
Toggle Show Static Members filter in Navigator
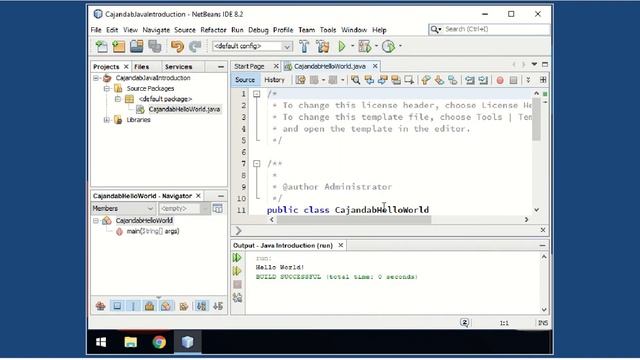pyautogui.click(x=133, y=306)
